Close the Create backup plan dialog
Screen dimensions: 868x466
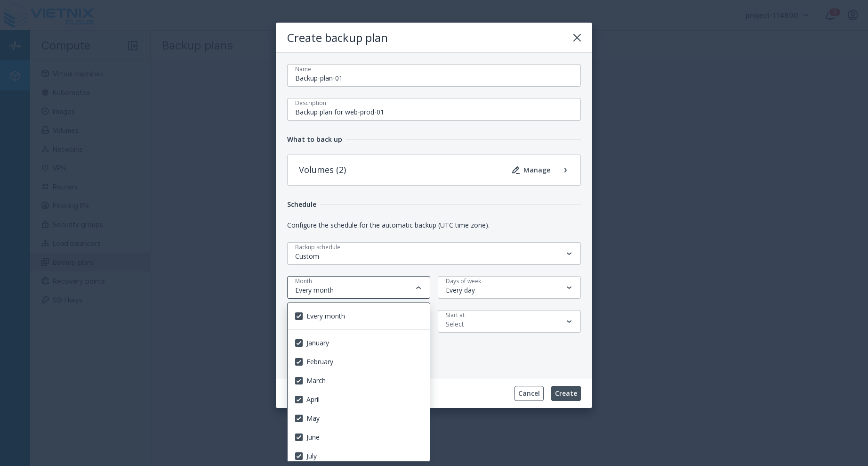(577, 38)
